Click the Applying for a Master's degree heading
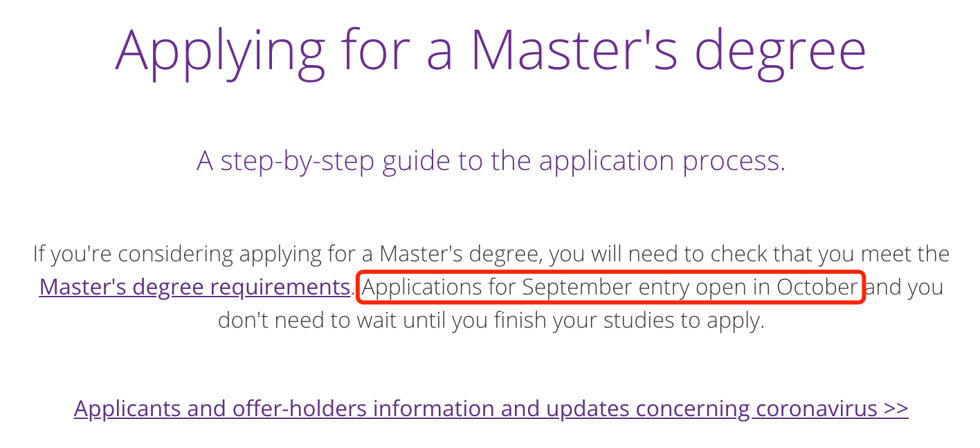The height and width of the screenshot is (448, 980). pos(491,49)
